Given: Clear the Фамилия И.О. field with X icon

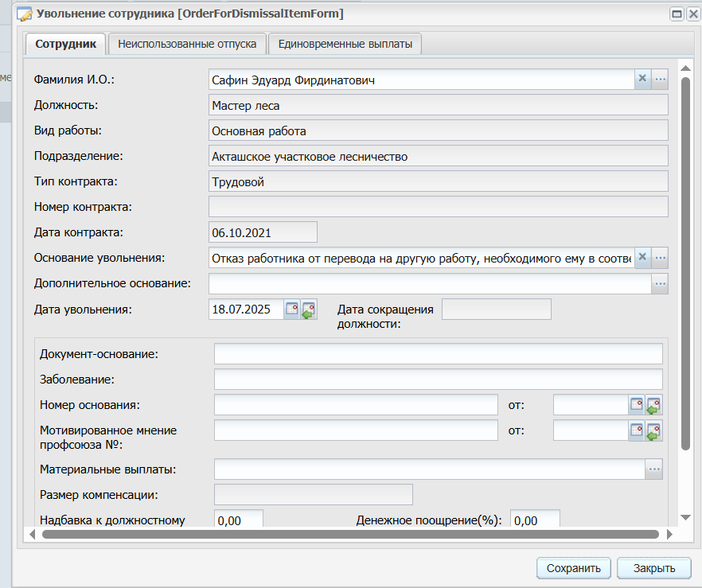Looking at the screenshot, I should click(642, 80).
